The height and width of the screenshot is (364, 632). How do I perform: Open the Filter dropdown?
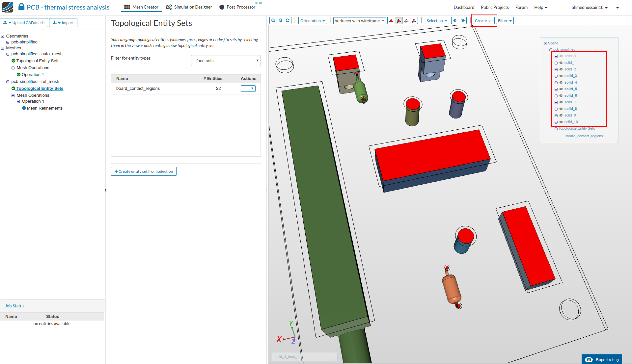pos(505,21)
